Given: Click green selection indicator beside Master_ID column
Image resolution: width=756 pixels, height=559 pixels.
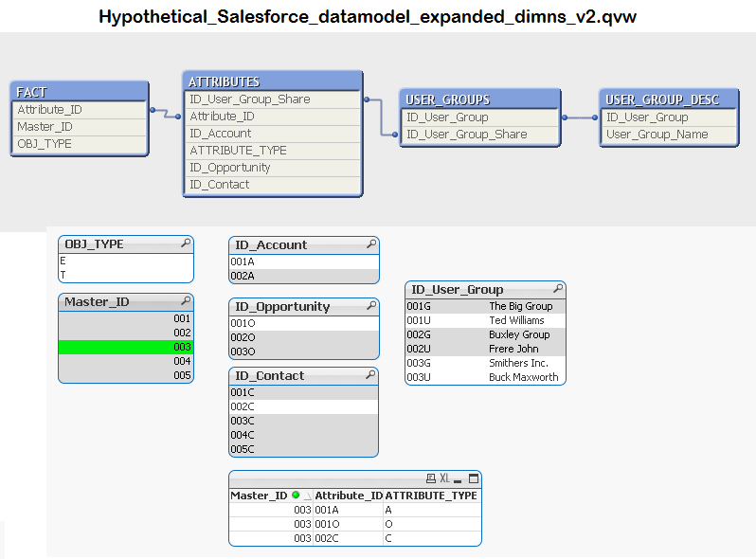Looking at the screenshot, I should tap(296, 495).
